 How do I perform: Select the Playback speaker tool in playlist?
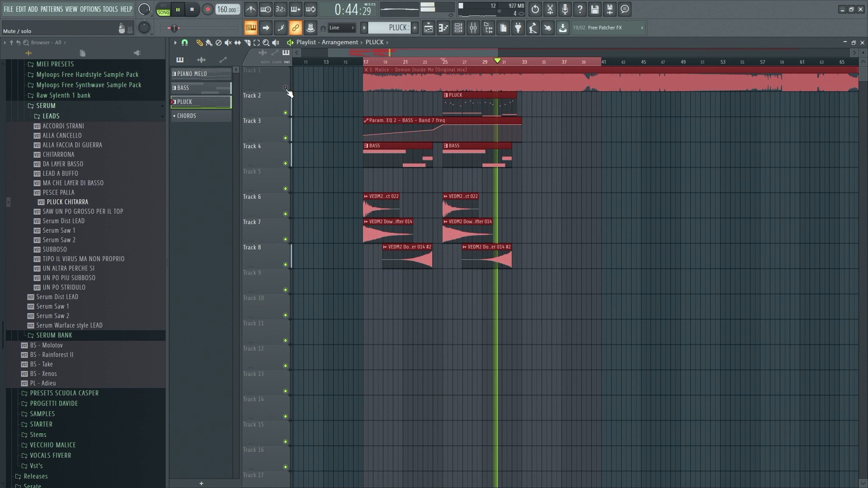pos(275,42)
